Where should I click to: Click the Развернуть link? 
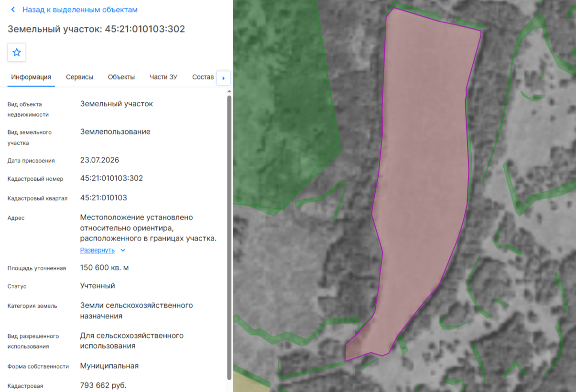tap(98, 250)
